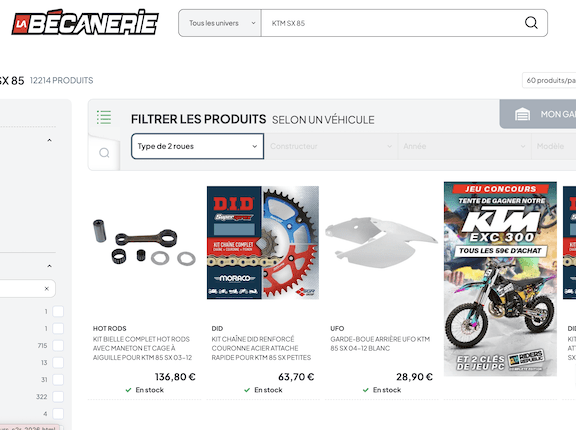Open Garde-boue arrière UFO product link
This screenshot has width=576, height=430.
tap(380, 343)
